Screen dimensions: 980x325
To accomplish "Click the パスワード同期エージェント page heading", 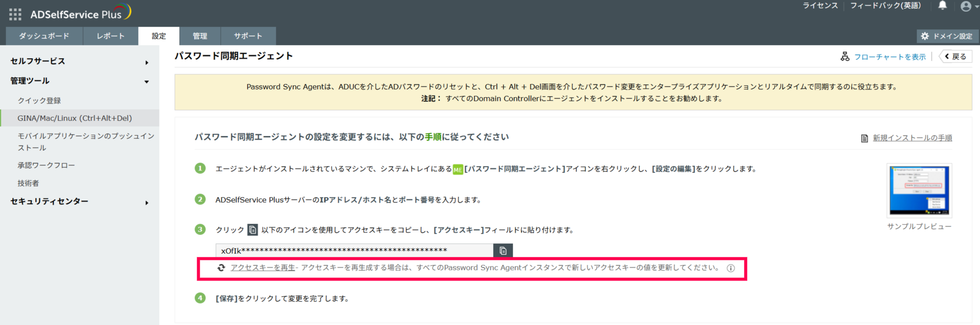I will click(234, 56).
